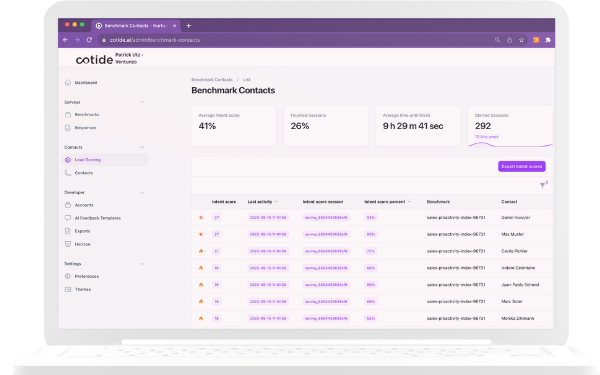The height and width of the screenshot is (375, 600).
Task: Click the share icon in address bar
Action: point(509,40)
